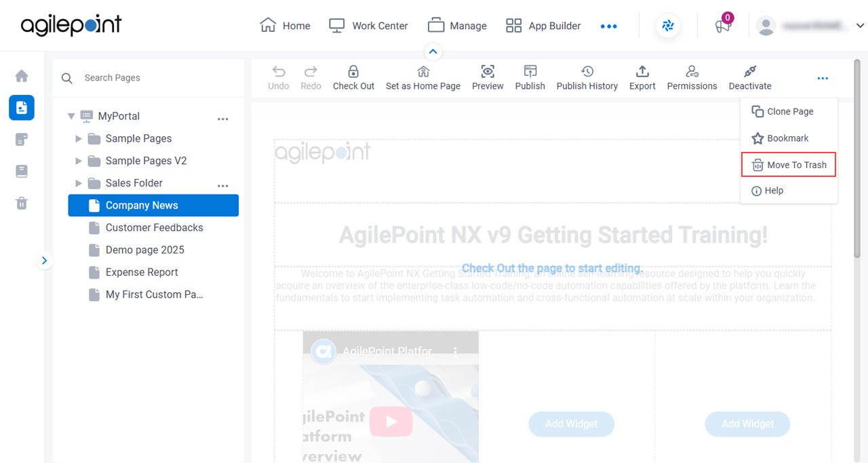Click the blue pinwheel icon
The width and height of the screenshot is (868, 463).
pyautogui.click(x=668, y=26)
